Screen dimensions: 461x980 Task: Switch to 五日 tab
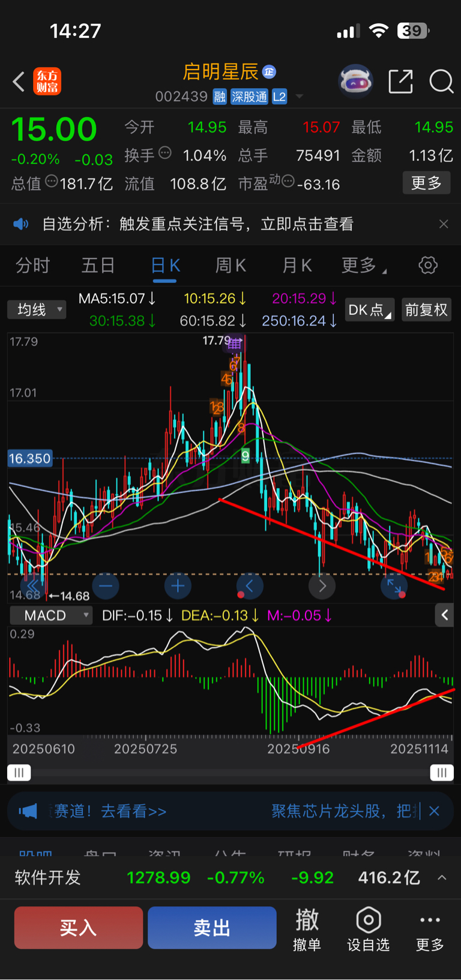coord(98,265)
